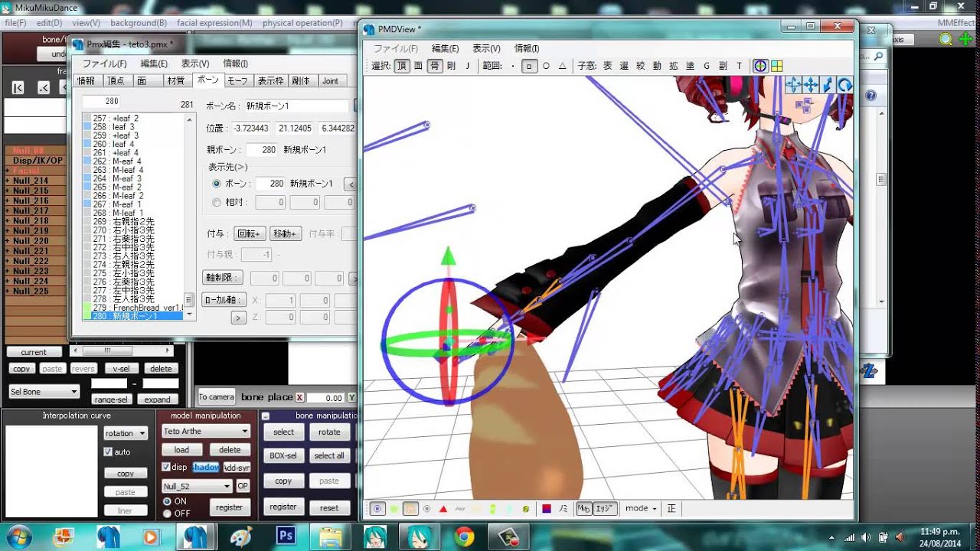Switch to the 頂点 tab in Pmx編集

(116, 80)
